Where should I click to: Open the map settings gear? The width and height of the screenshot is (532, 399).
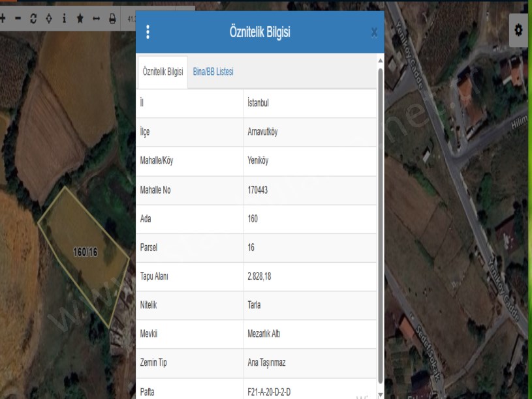519,31
